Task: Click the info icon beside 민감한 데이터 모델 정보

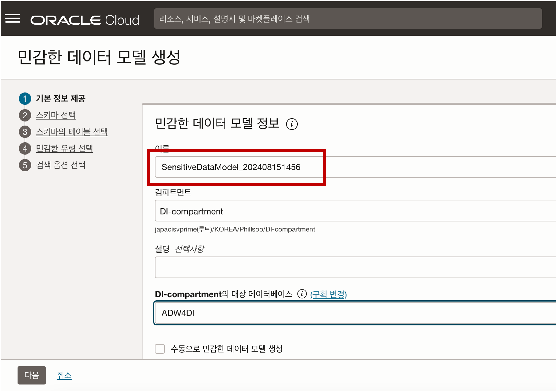Action: pos(292,124)
